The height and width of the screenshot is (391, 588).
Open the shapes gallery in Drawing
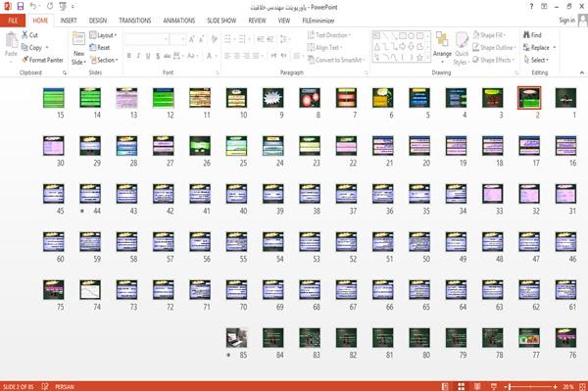coord(401,47)
